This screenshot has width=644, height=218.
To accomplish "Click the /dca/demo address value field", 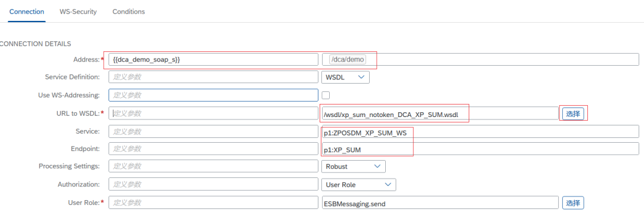I will pyautogui.click(x=480, y=59).
